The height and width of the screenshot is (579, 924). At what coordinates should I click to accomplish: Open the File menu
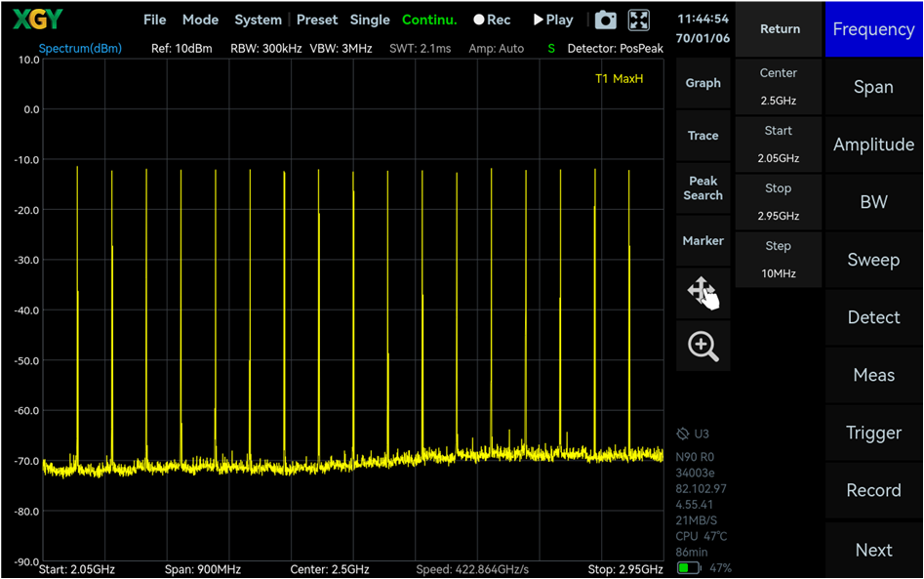(x=155, y=21)
